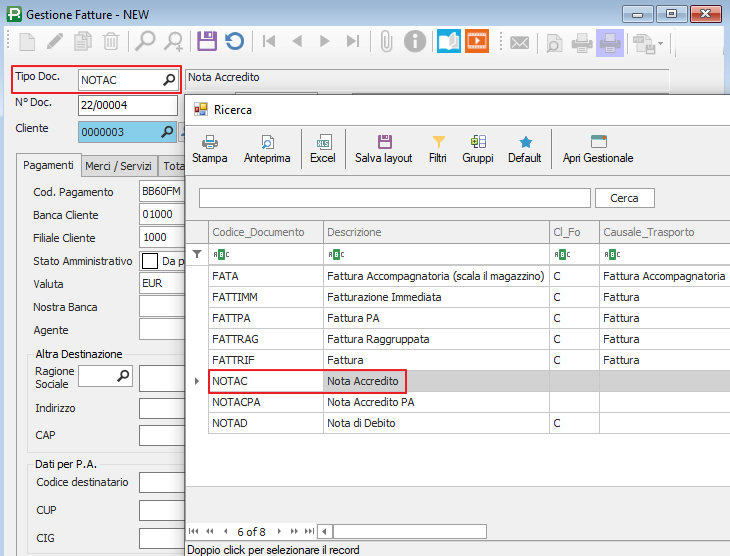Click the Ricerca search text field
This screenshot has width=730, height=556.
394,198
